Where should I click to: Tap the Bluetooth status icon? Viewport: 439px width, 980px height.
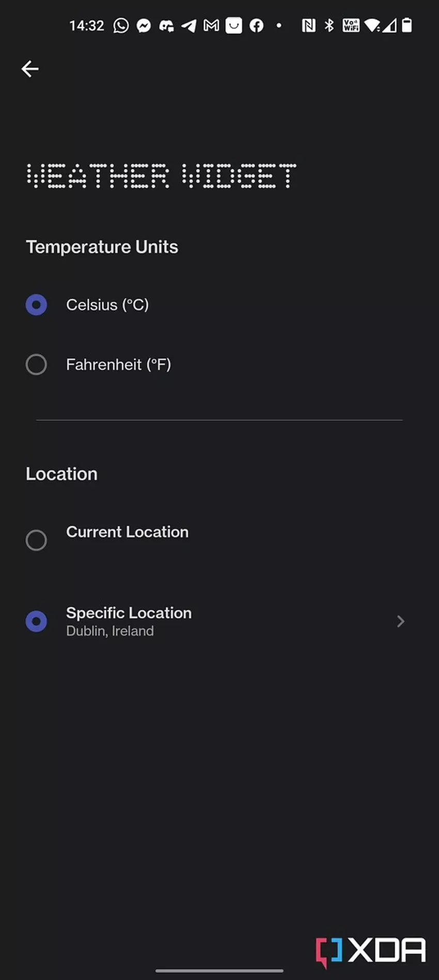click(x=329, y=25)
